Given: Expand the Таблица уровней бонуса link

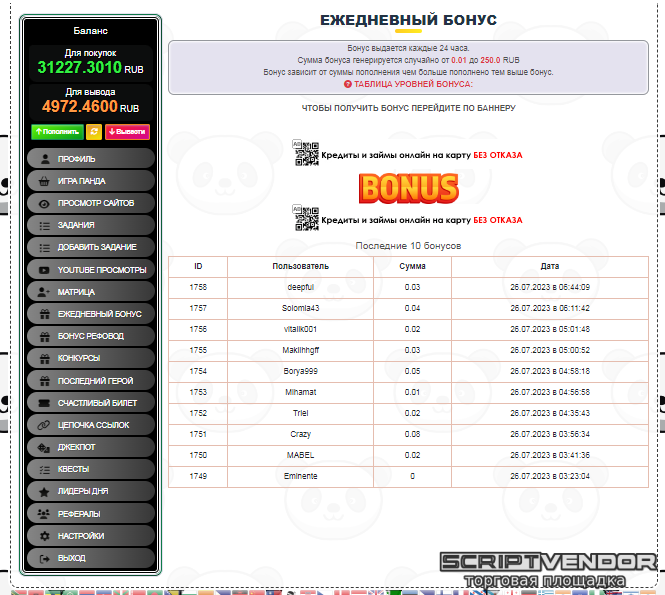Looking at the screenshot, I should click(407, 85).
